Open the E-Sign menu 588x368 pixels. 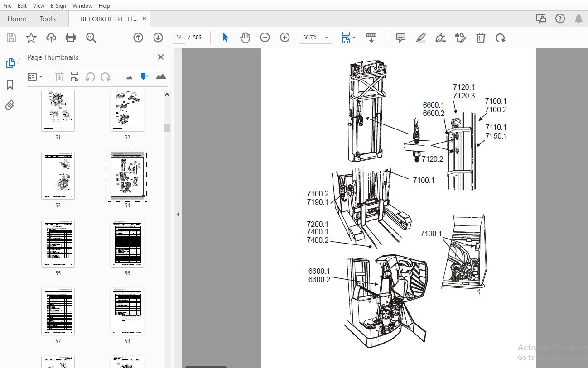click(x=58, y=6)
